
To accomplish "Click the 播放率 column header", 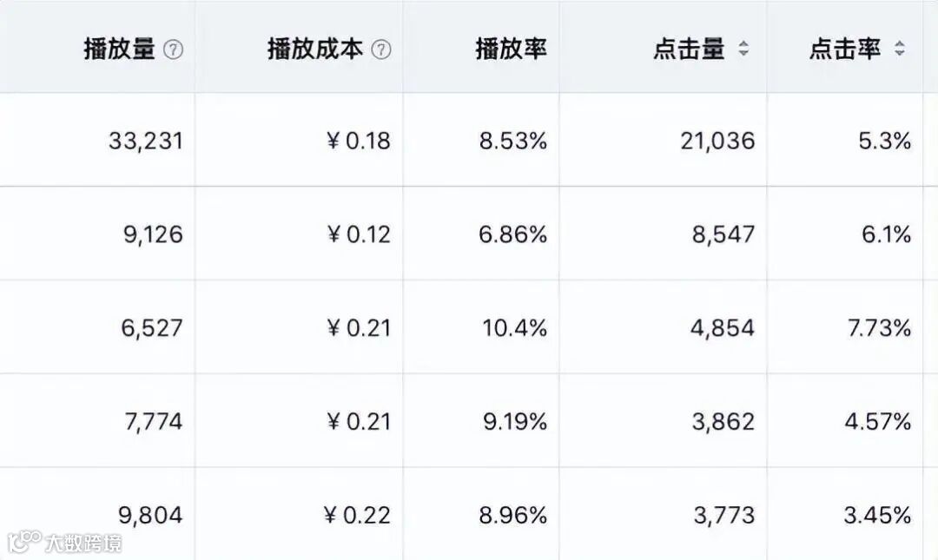I will click(x=512, y=49).
